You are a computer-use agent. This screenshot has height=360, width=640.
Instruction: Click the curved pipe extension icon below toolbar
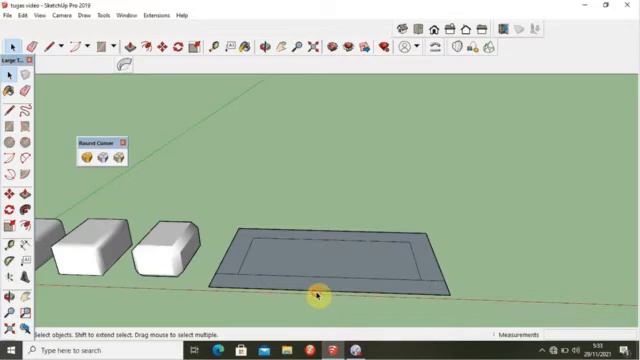(x=124, y=64)
